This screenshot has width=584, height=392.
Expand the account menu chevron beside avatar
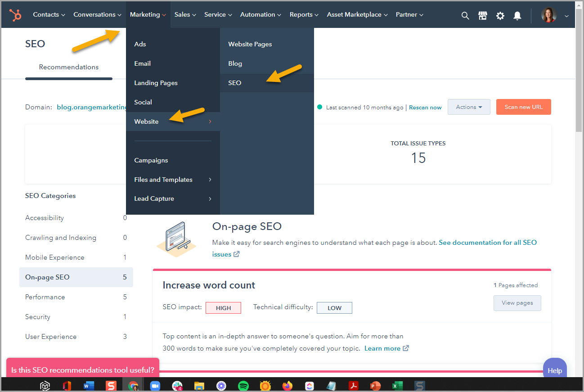tap(566, 16)
